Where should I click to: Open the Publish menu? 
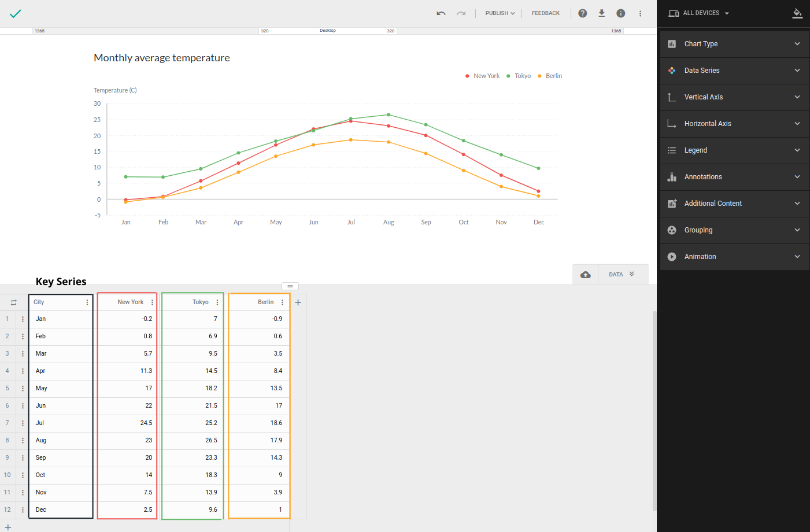tap(500, 13)
